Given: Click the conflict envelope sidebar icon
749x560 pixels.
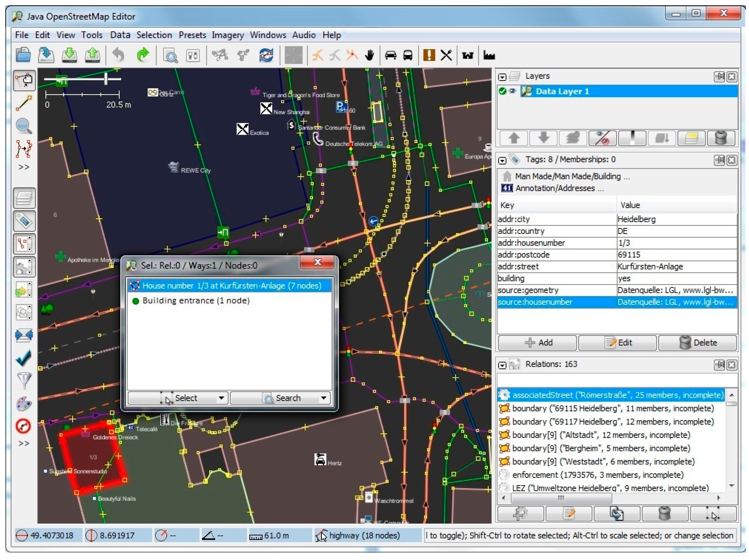Looking at the screenshot, I should 24,335.
